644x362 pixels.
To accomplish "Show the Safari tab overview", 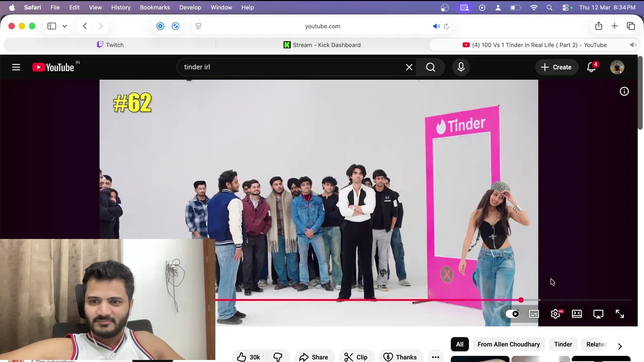I will tap(631, 26).
